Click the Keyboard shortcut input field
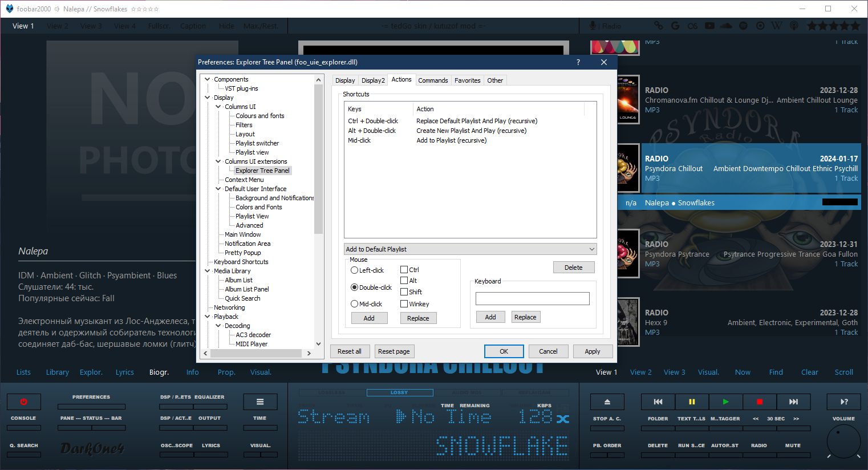 tap(533, 298)
